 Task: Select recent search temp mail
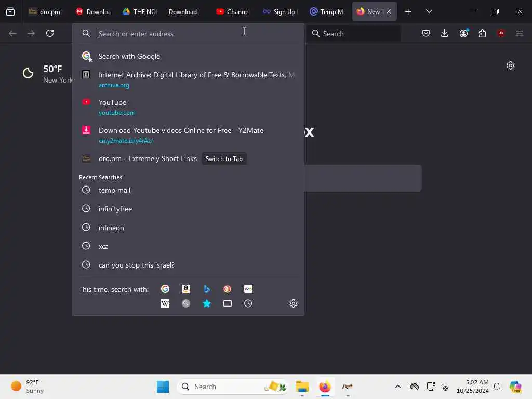[188, 190]
